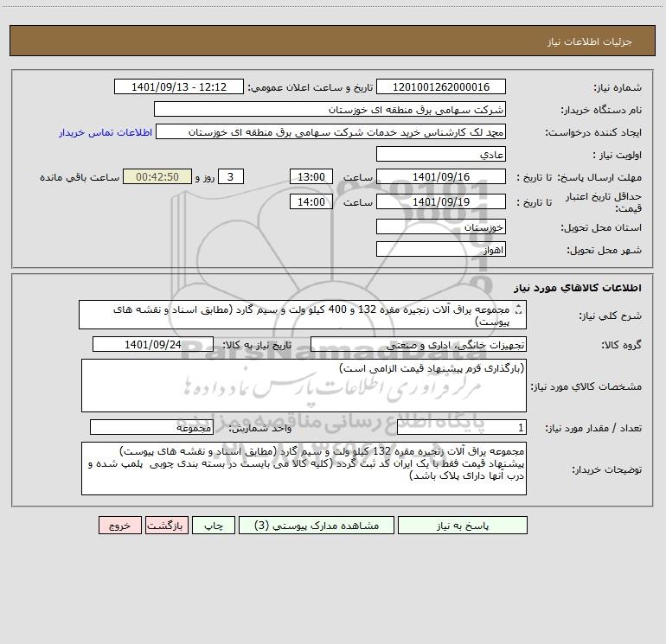The image size is (666, 644).
Task: Select the شماره نیاز field 1201001262000016
Action: (x=441, y=86)
